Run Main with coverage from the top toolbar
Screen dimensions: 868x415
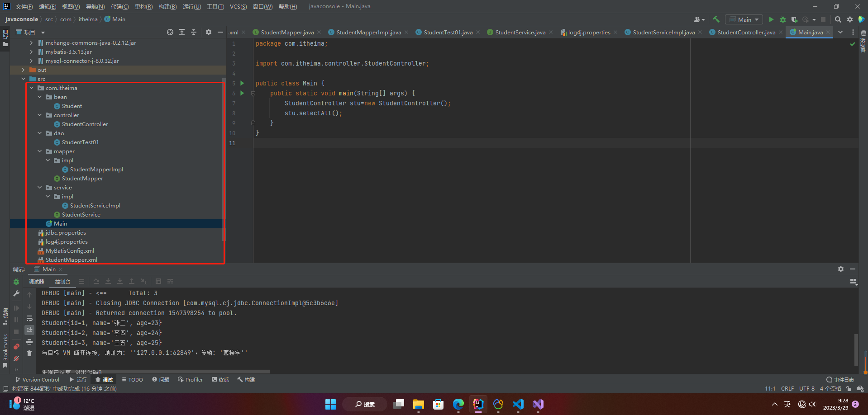tap(794, 19)
